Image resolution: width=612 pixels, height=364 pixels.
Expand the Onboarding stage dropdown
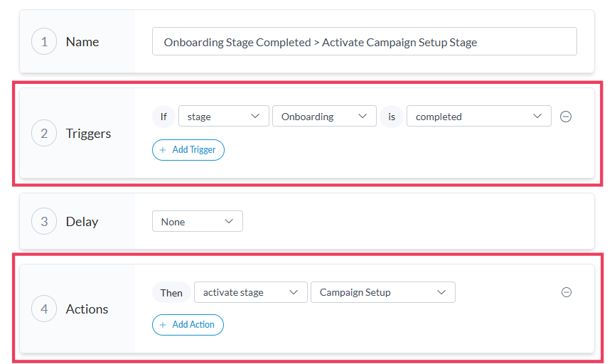point(324,117)
